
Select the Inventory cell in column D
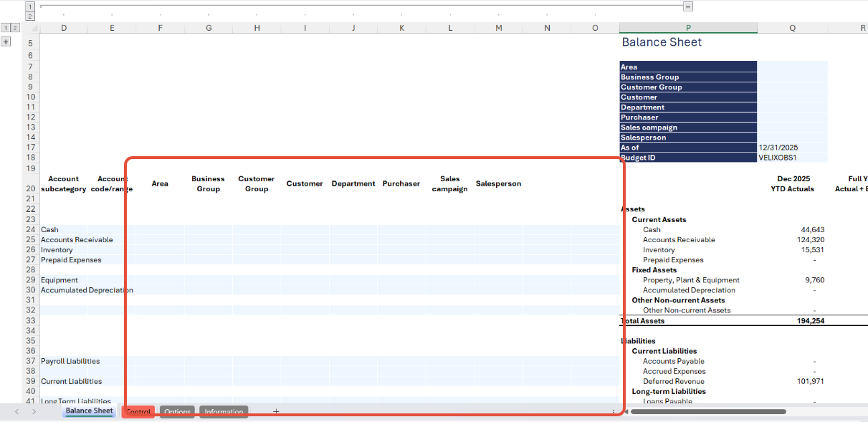coord(64,250)
